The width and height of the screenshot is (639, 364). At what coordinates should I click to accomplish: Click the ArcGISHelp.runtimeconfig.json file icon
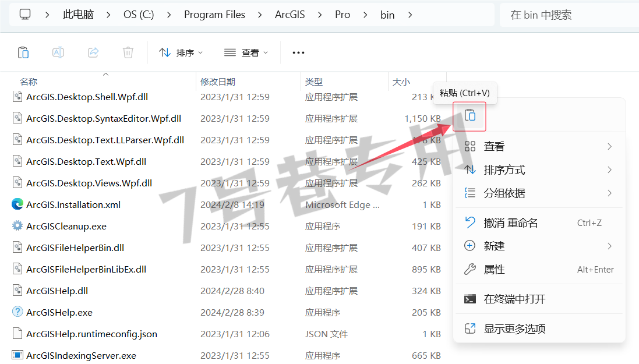17,334
